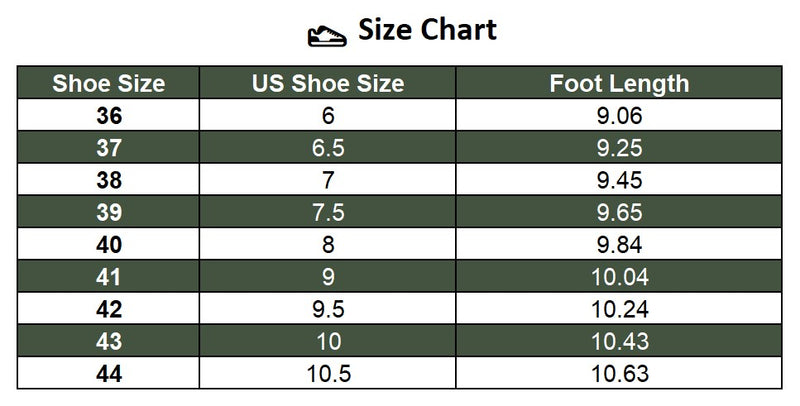Select the Foot Length column header
Image resolution: width=800 pixels, height=406 pixels.
click(x=620, y=83)
